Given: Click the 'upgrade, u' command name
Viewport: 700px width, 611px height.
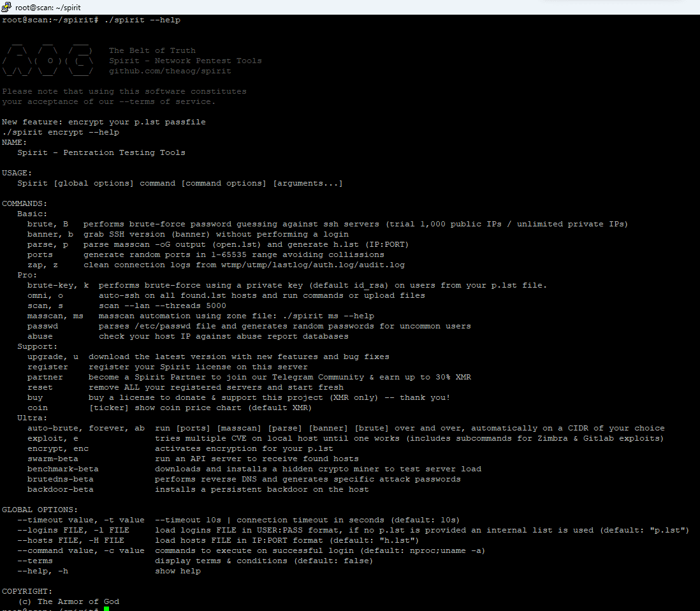Looking at the screenshot, I should 53,357.
